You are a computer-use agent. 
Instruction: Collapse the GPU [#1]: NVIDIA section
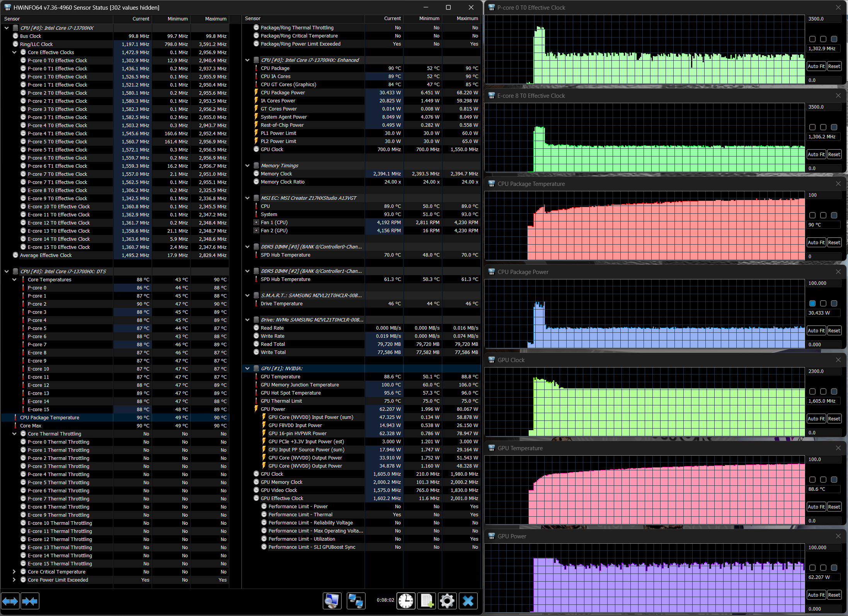(247, 368)
